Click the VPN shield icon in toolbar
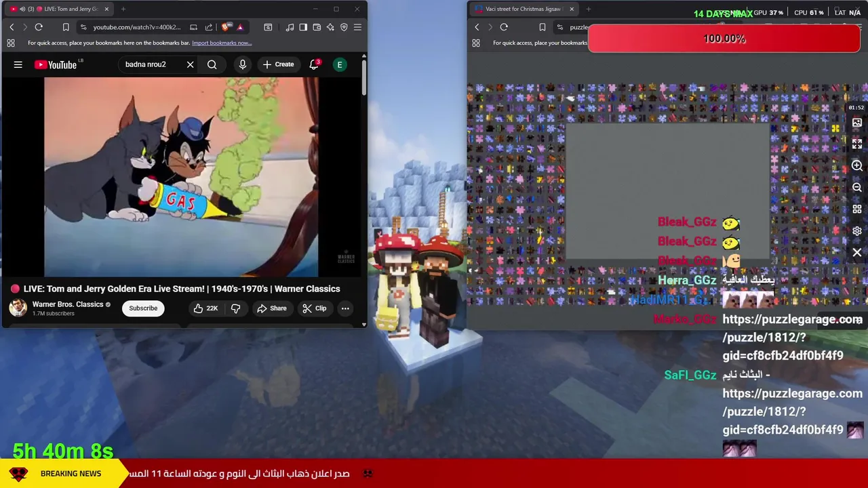 click(x=344, y=27)
